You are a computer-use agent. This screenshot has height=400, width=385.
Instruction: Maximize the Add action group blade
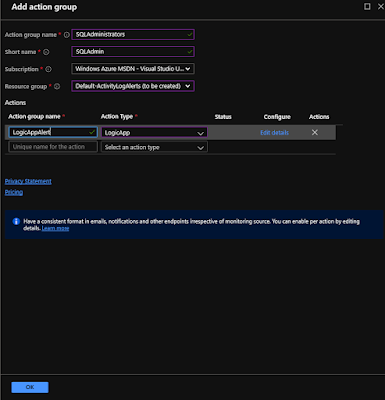coord(367,6)
